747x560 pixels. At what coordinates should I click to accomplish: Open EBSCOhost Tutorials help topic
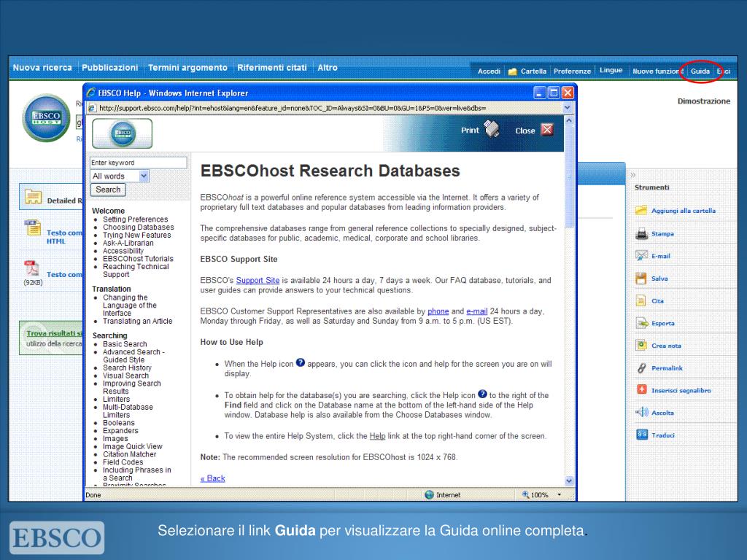click(138, 259)
